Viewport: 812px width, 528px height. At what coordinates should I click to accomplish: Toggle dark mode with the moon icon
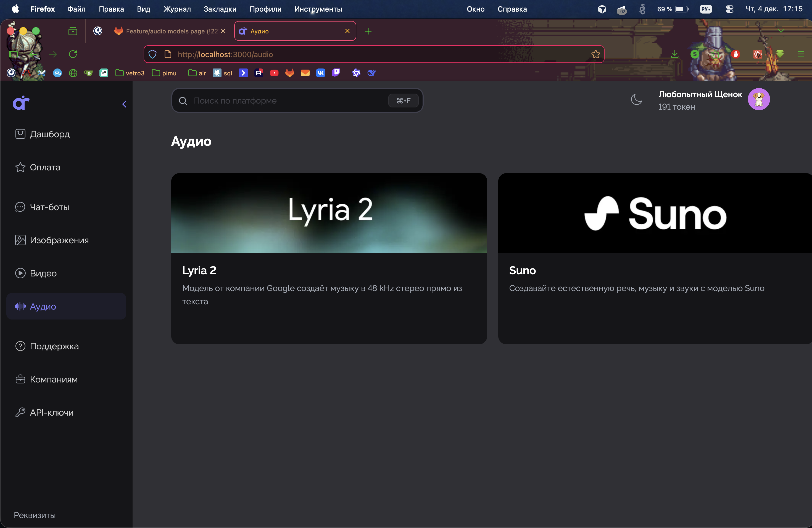[636, 100]
